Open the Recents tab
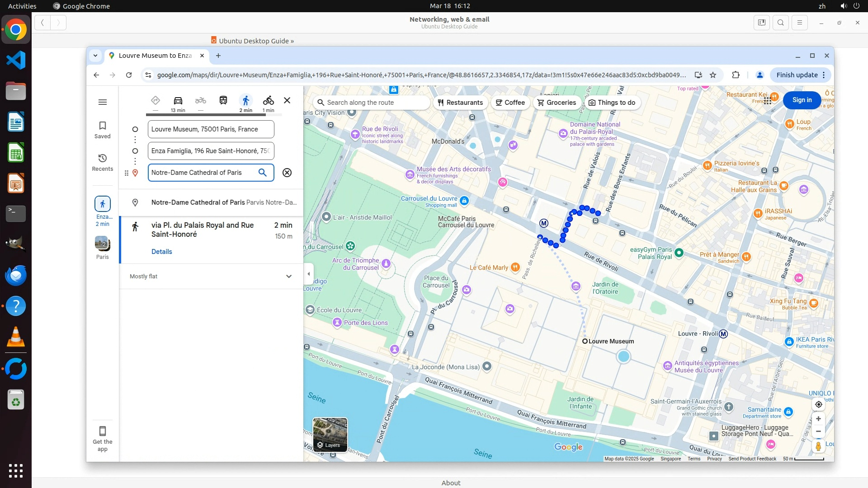 103,162
